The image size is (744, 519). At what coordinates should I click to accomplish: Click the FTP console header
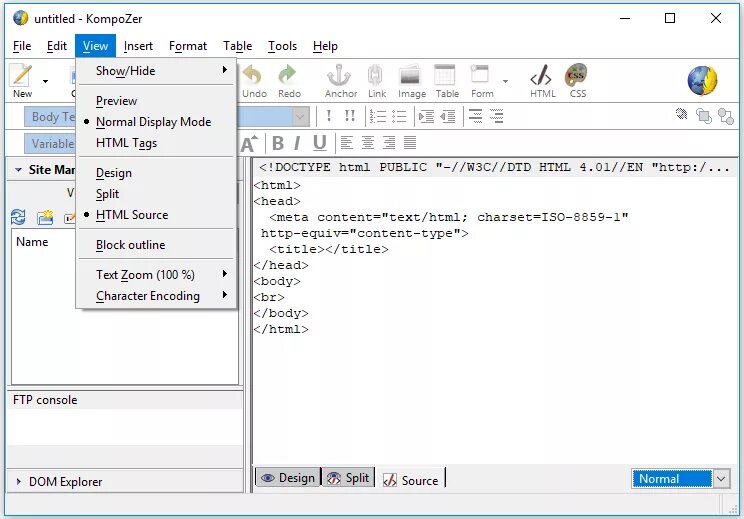click(x=124, y=400)
